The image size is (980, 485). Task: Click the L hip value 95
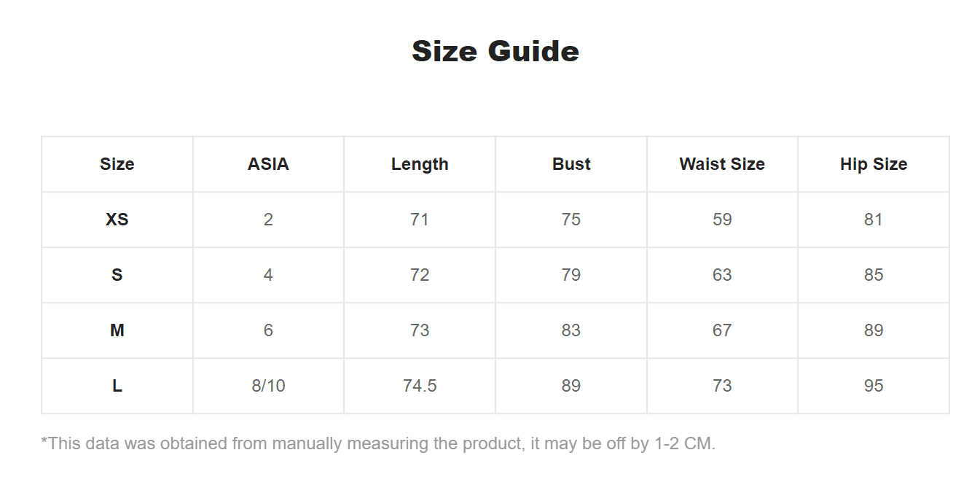click(x=874, y=386)
